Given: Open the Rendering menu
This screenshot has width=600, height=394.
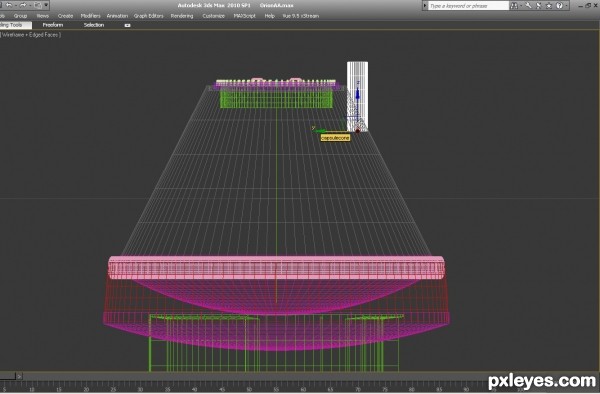Looking at the screenshot, I should pyautogui.click(x=182, y=16).
